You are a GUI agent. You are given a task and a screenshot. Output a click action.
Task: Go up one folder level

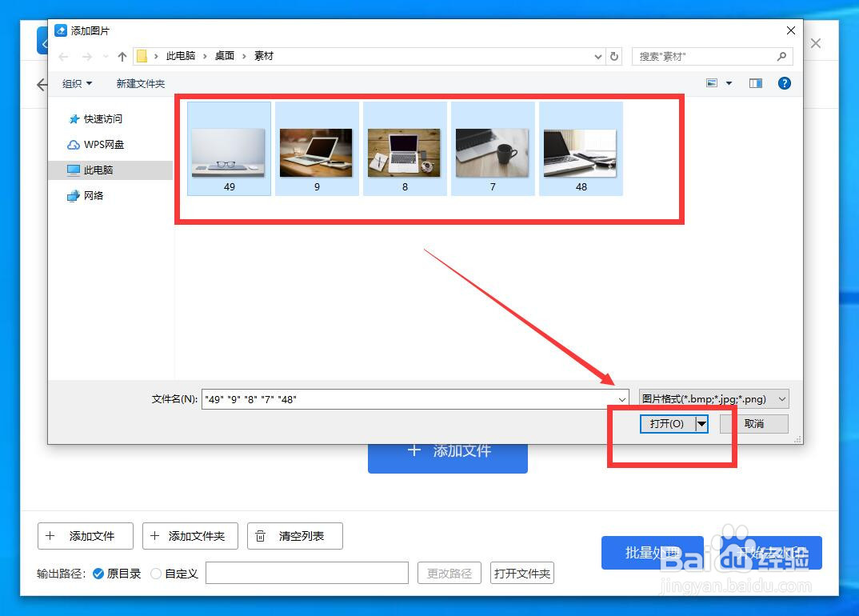[122, 57]
